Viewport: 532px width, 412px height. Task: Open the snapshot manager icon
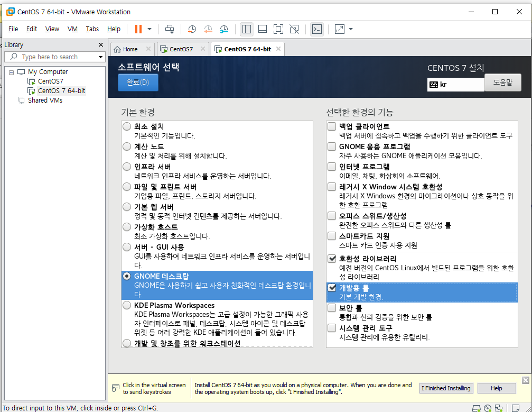[224, 29]
